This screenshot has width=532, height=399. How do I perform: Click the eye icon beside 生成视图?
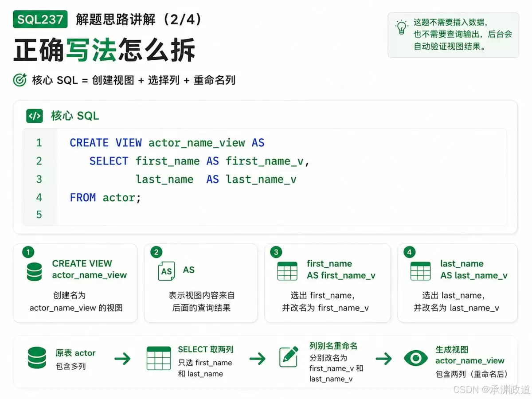point(416,358)
